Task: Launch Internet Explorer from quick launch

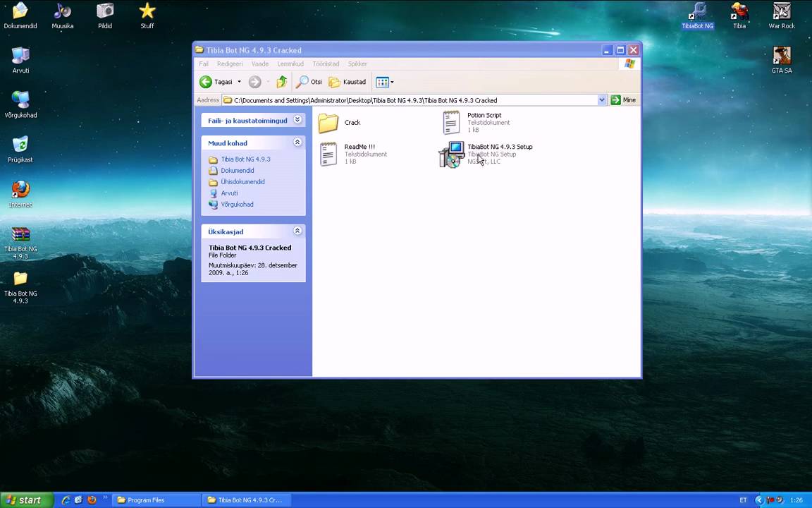Action: [x=66, y=500]
